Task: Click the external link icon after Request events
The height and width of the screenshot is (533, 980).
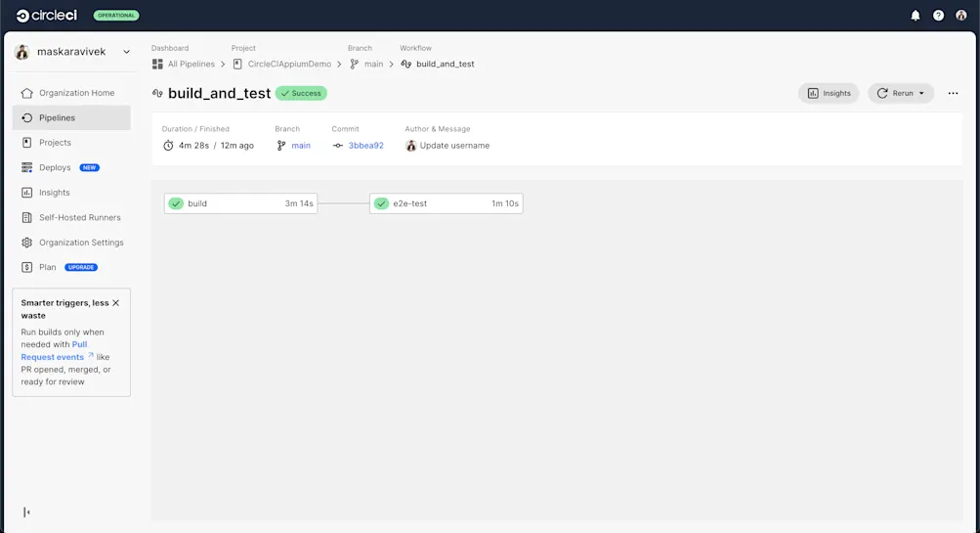Action: click(91, 355)
